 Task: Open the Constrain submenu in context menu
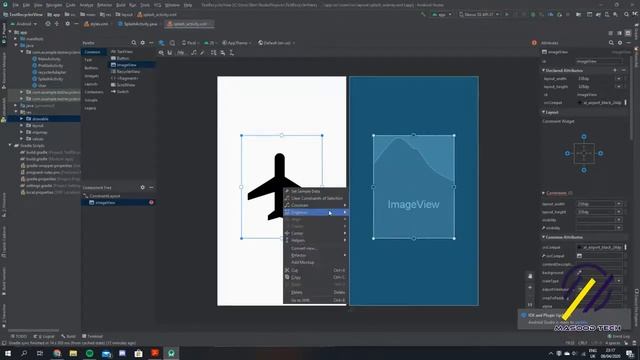pyautogui.click(x=315, y=205)
